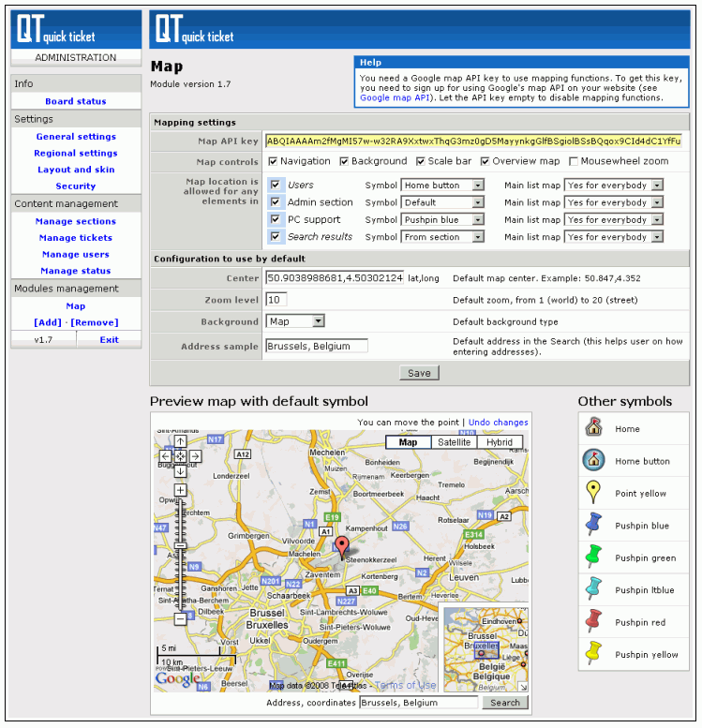The width and height of the screenshot is (702, 728).
Task: Click the Home symbol icon
Action: point(593,429)
